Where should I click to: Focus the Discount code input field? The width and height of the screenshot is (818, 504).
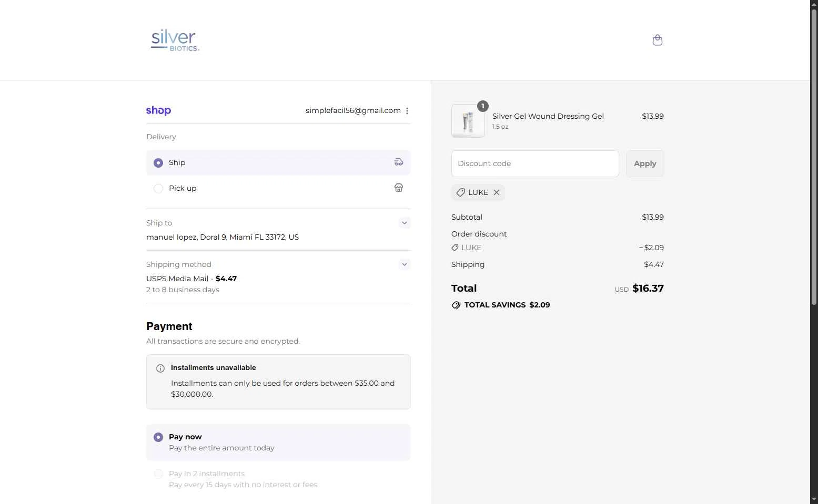pos(535,163)
